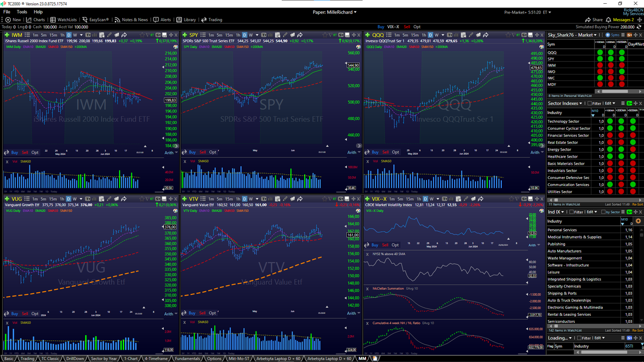644x362 pixels.
Task: Click the hamburger list icon in Sector Indexes header
Action: click(x=623, y=103)
